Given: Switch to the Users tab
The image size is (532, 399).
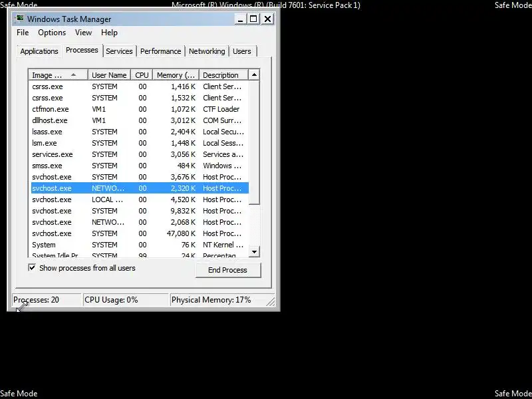Looking at the screenshot, I should pyautogui.click(x=242, y=51).
